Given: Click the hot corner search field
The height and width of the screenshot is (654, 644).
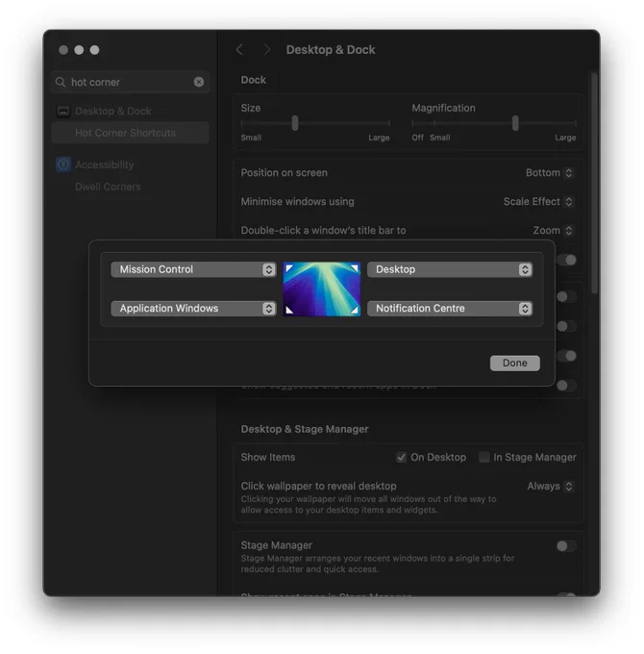Looking at the screenshot, I should 130,82.
